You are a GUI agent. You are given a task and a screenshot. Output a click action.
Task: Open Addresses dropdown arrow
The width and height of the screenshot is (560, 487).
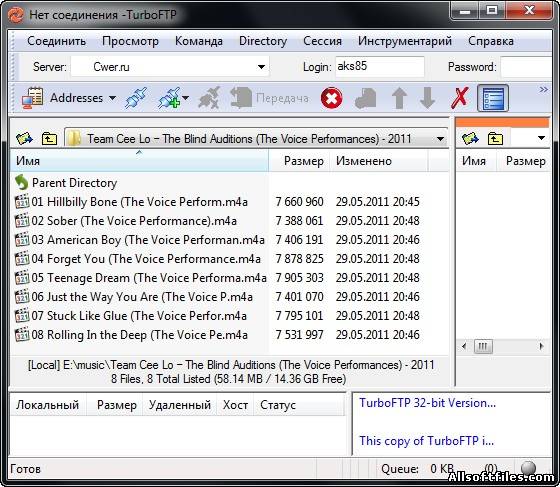tap(112, 98)
